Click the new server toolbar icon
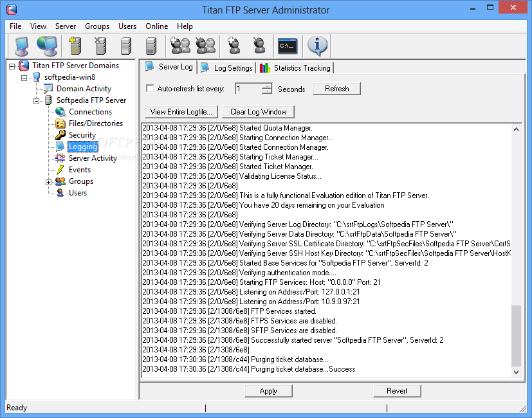Image resolution: width=532 pixels, height=418 pixels. (x=75, y=46)
